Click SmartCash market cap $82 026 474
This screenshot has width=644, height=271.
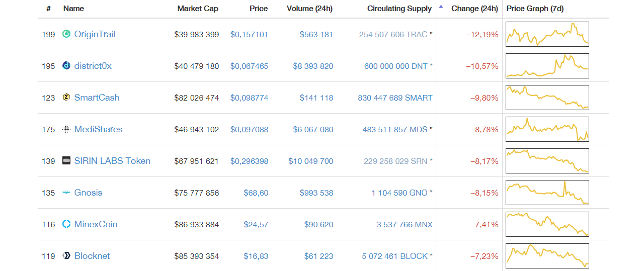[x=197, y=98]
